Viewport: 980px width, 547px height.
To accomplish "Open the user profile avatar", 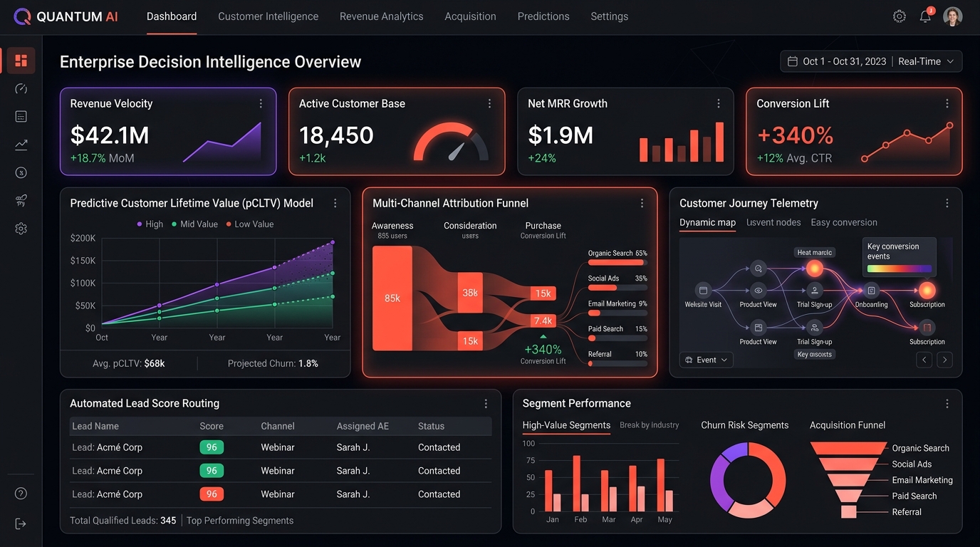I will [x=952, y=16].
